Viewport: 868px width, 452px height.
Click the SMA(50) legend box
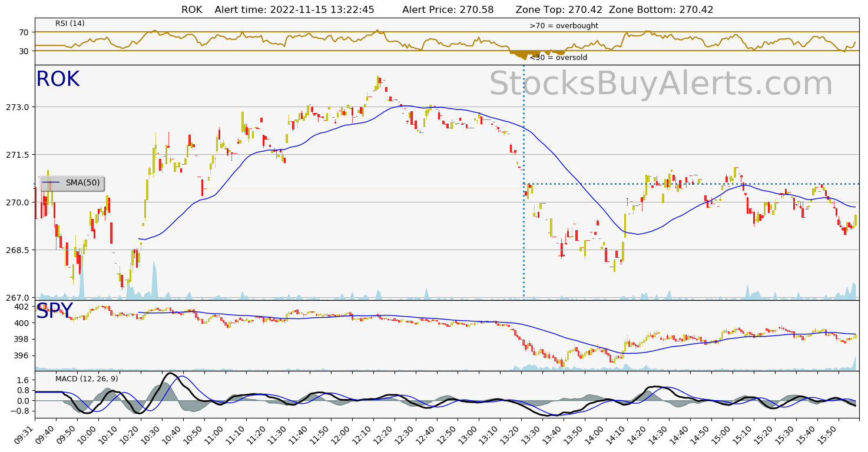(72, 183)
